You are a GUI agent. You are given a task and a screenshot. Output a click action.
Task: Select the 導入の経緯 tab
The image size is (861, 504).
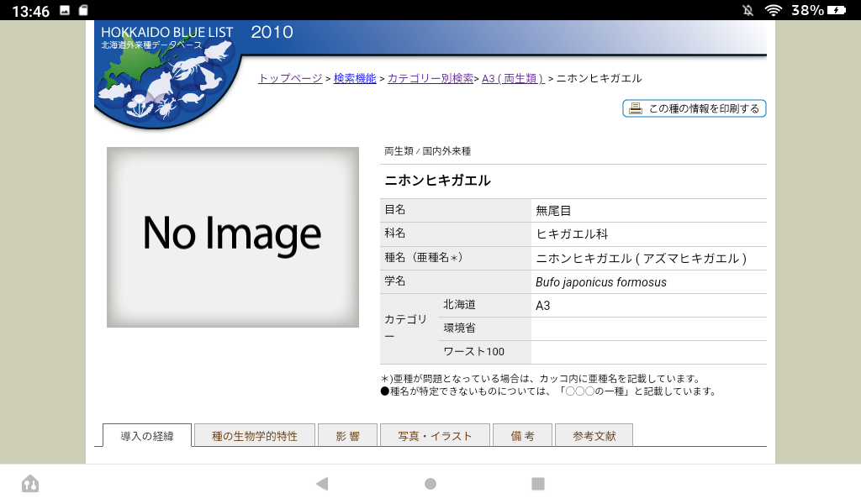[x=147, y=436]
